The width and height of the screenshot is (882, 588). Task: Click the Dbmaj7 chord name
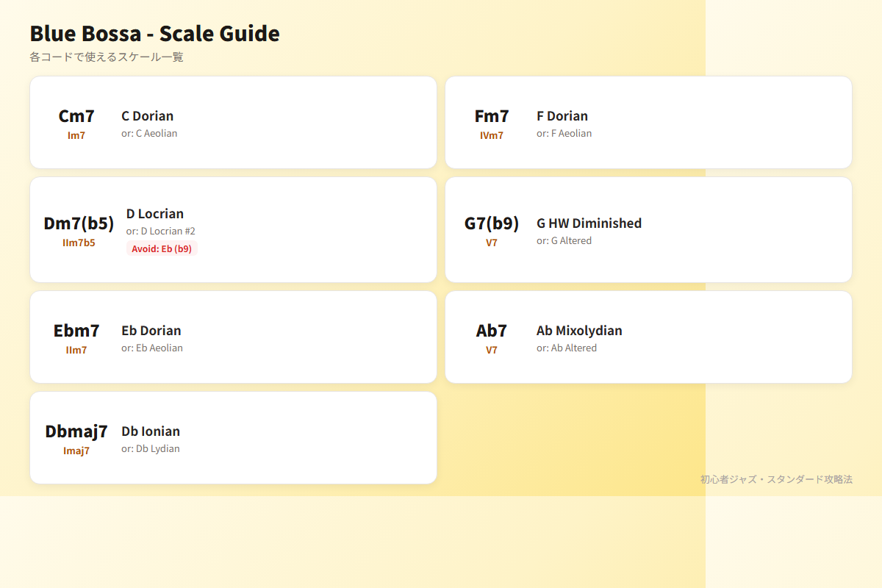coord(76,431)
